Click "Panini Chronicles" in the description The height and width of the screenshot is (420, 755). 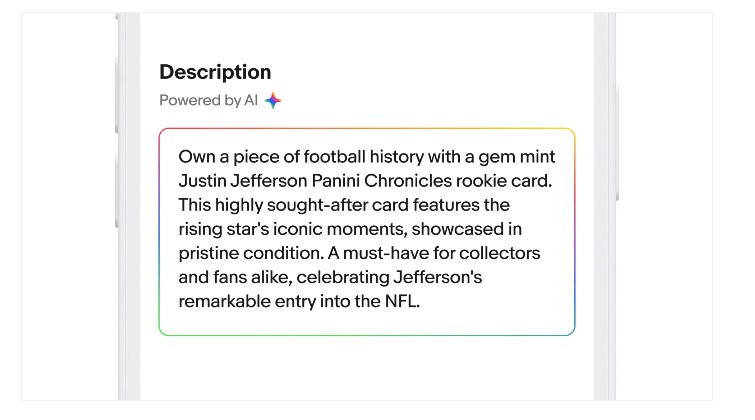click(x=381, y=181)
